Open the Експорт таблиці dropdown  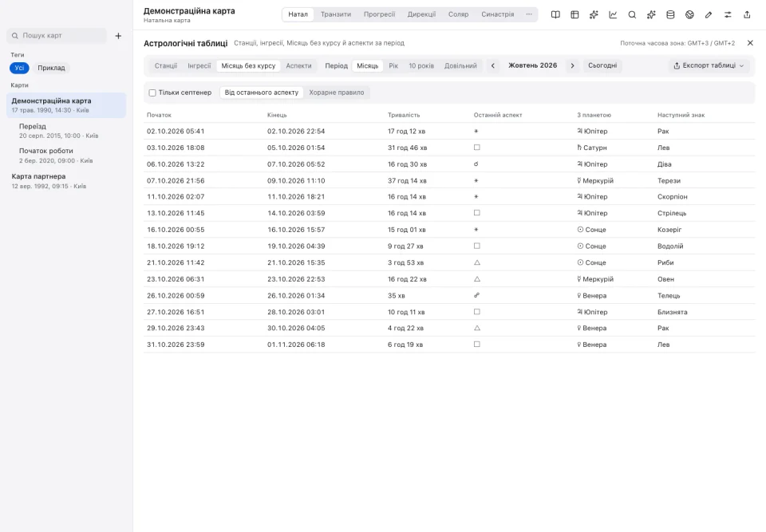point(709,65)
